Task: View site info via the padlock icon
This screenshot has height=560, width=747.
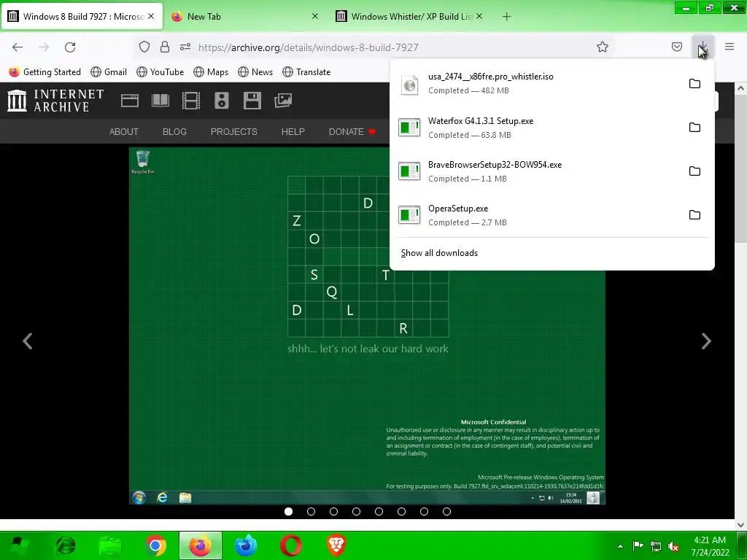Action: click(x=165, y=47)
